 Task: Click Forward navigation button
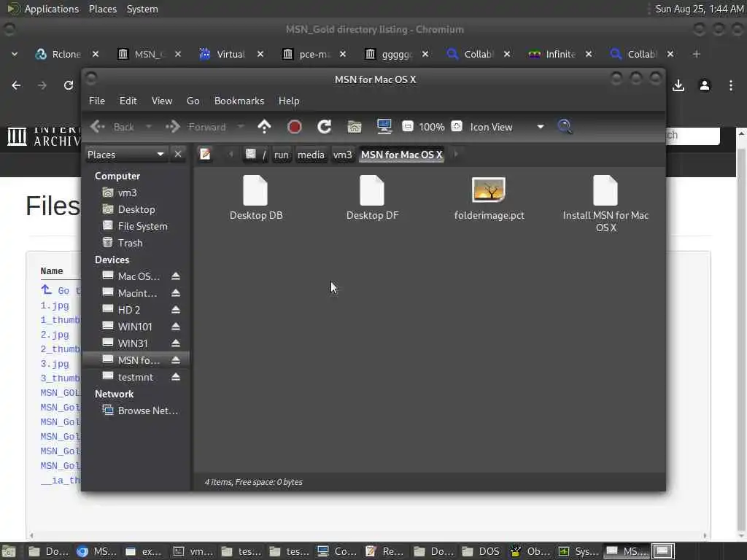196,127
